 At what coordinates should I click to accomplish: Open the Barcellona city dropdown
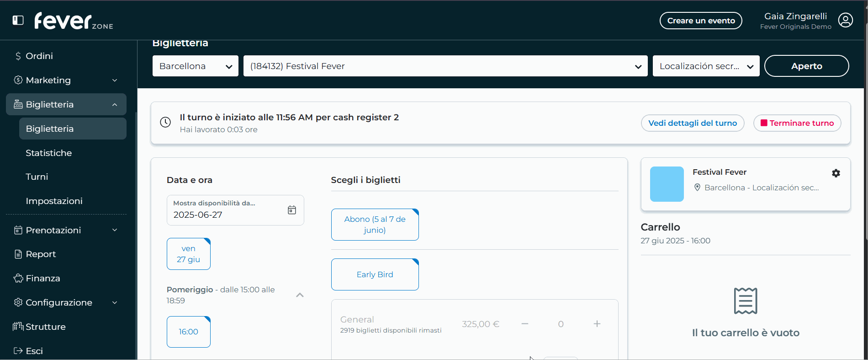(x=196, y=66)
